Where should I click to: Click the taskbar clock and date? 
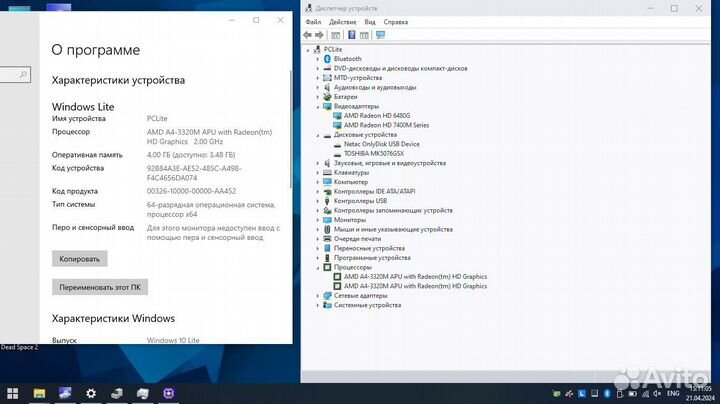[700, 393]
